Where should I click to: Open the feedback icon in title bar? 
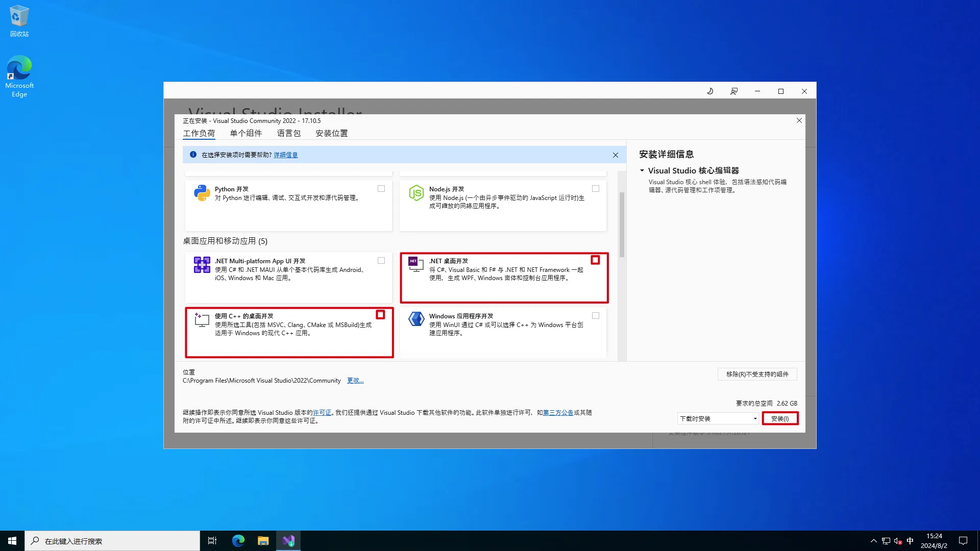pyautogui.click(x=733, y=91)
